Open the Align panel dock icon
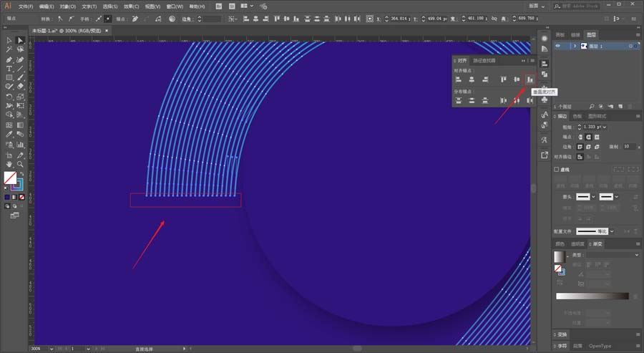The width and height of the screenshot is (644, 353). click(x=545, y=64)
